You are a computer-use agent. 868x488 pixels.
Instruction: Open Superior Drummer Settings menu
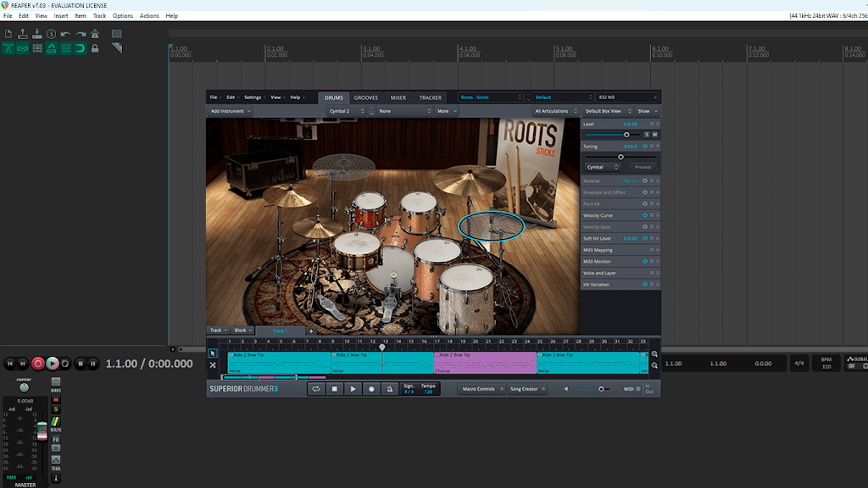(x=254, y=97)
